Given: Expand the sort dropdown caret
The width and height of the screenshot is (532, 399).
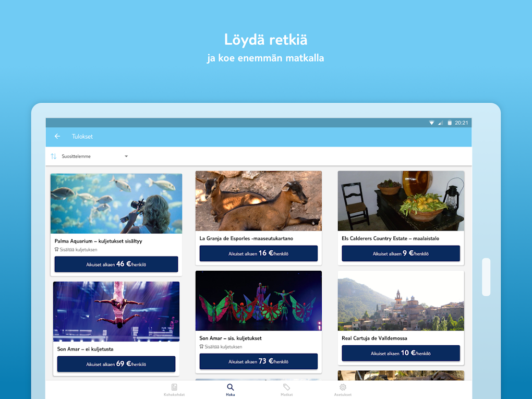Looking at the screenshot, I should click(126, 156).
